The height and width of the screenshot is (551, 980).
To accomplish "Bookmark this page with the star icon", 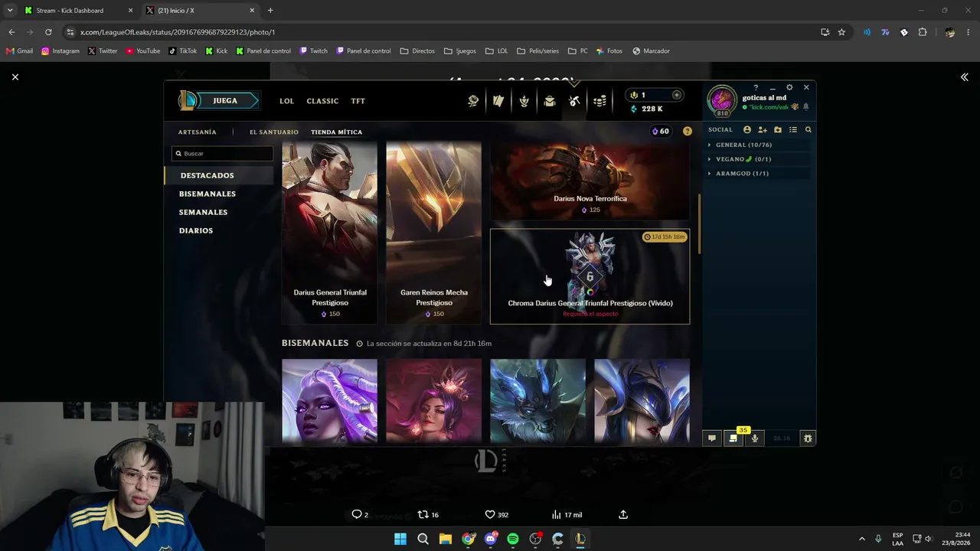I will pyautogui.click(x=841, y=32).
